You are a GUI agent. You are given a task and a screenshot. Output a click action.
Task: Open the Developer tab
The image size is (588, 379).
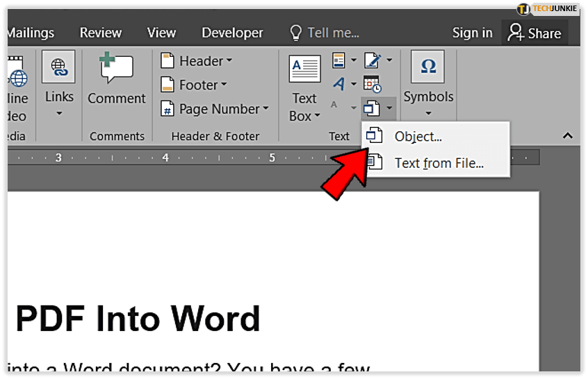[x=232, y=33]
